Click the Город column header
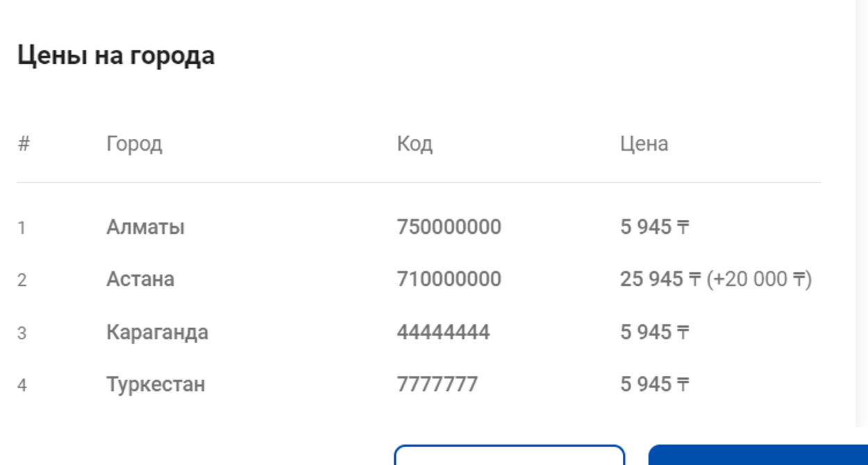Screen dimensions: 868x465 (x=134, y=144)
